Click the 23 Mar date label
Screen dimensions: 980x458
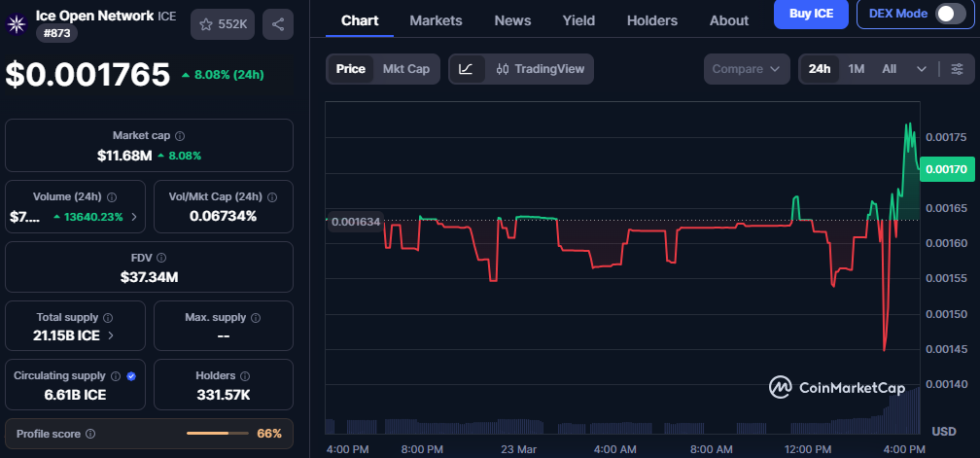point(518,449)
